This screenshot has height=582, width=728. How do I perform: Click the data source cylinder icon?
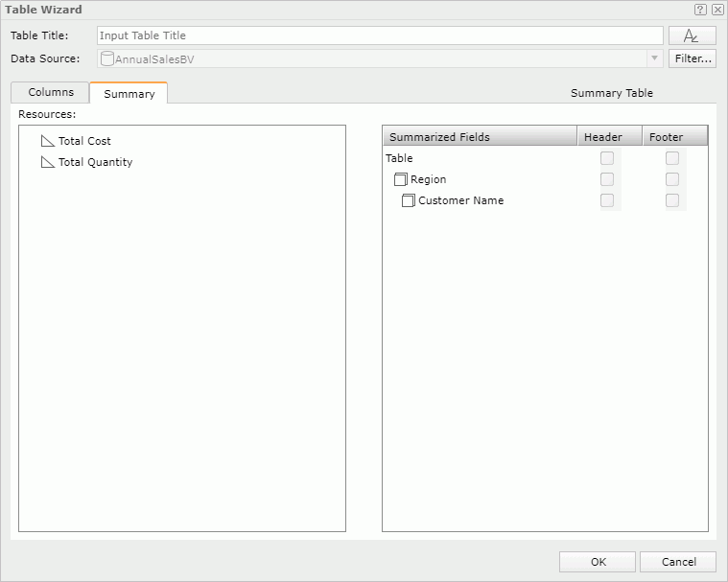107,58
